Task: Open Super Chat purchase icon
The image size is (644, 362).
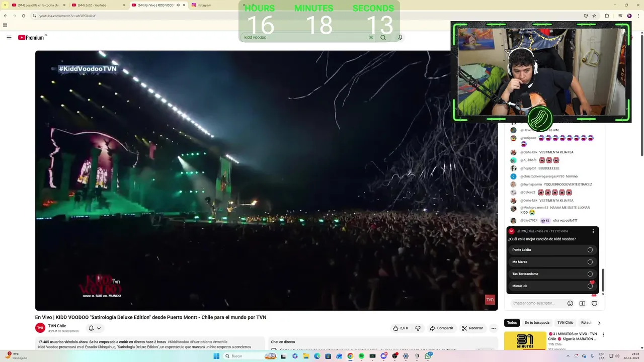Action: point(582,303)
